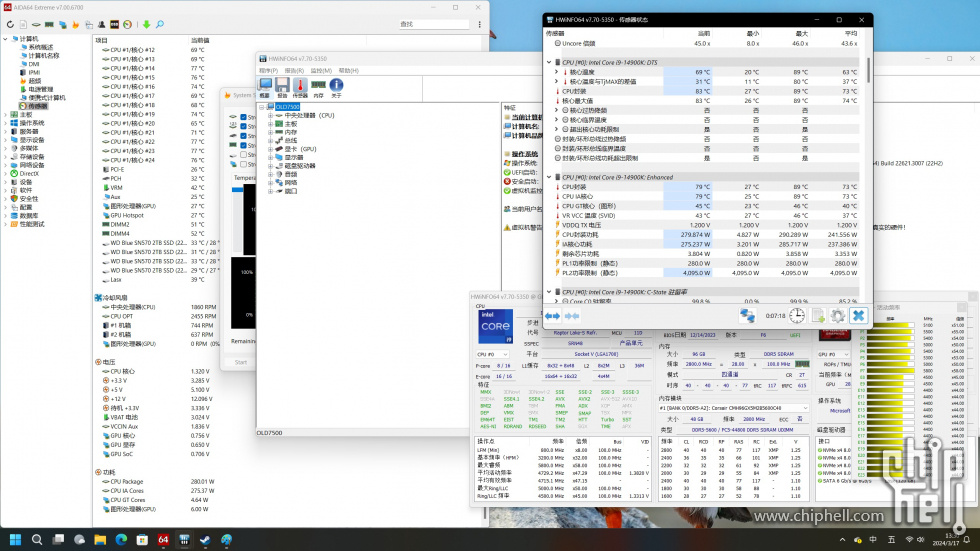Click the shrink columns arrows icon in sensor window
Viewport: 980px width, 551px height.
pyautogui.click(x=572, y=316)
